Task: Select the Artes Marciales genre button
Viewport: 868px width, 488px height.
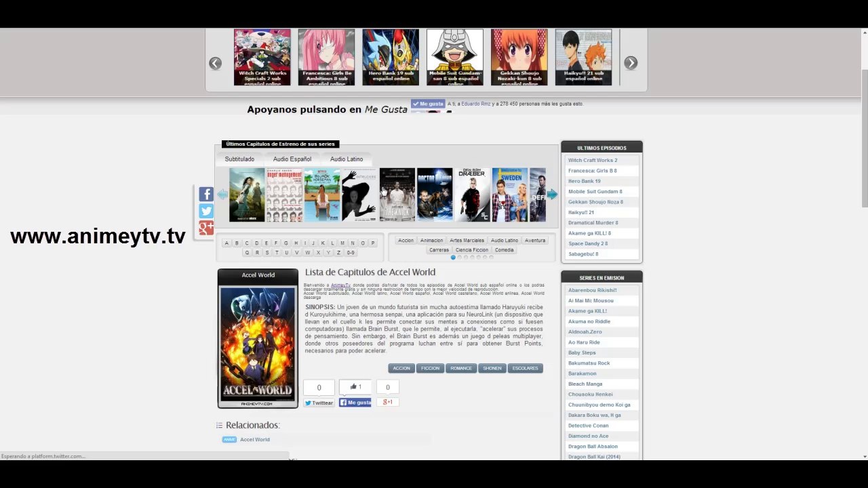Action: pos(467,240)
